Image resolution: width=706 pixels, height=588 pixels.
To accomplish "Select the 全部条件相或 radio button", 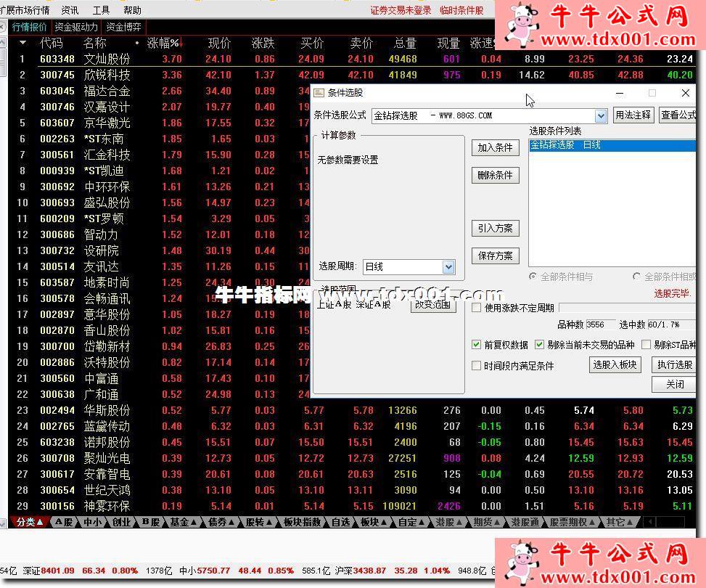I will (636, 277).
